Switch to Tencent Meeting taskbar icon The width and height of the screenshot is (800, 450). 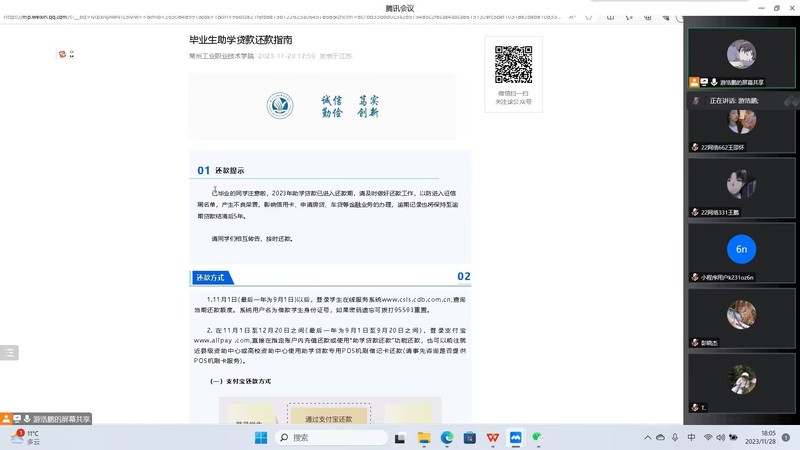pos(516,438)
